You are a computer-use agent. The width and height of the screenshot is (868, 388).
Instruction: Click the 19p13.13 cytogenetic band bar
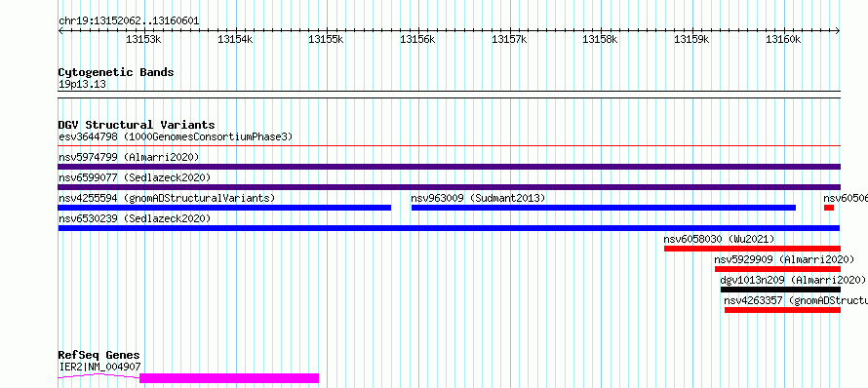pos(449,95)
